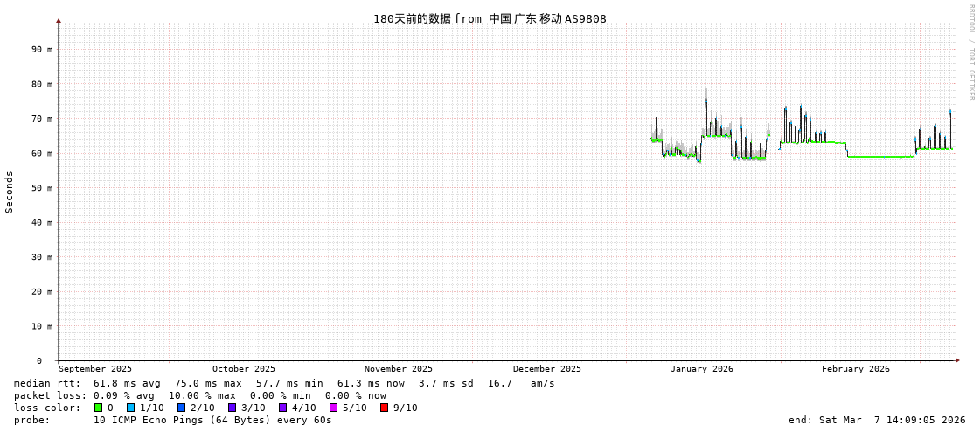Click the November 2025 x-axis label
The width and height of the screenshot is (980, 432).
point(398,369)
